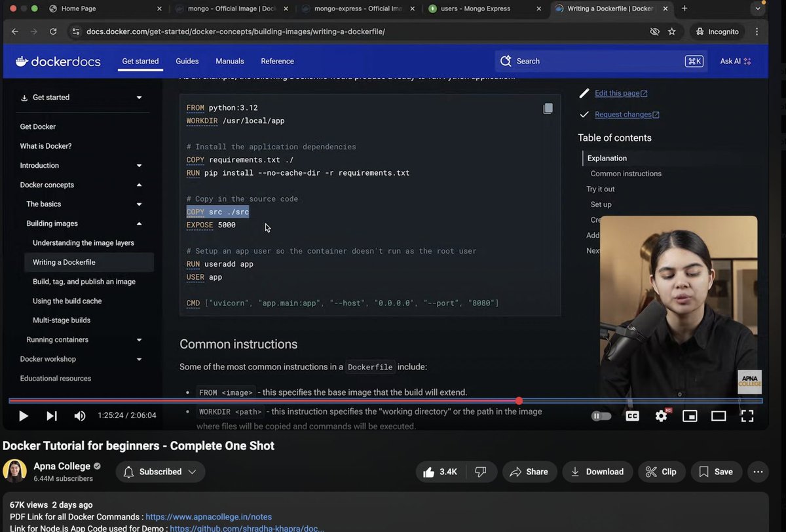Like the video with 3.4K likes

[440, 472]
